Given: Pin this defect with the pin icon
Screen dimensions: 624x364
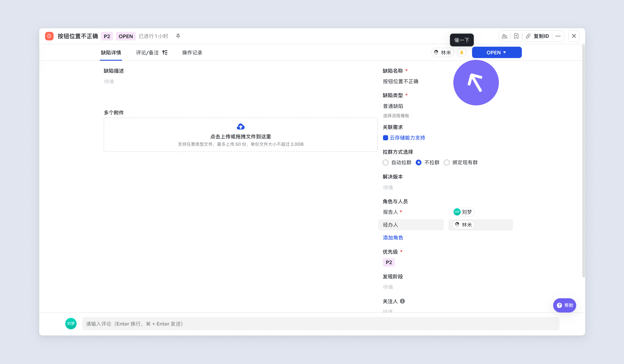Looking at the screenshot, I should (x=178, y=36).
